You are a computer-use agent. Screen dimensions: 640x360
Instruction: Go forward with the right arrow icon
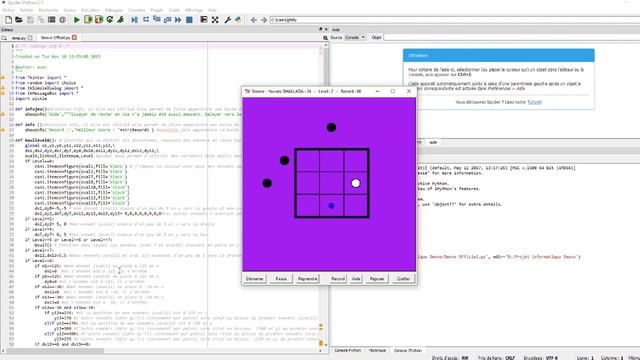264,20
